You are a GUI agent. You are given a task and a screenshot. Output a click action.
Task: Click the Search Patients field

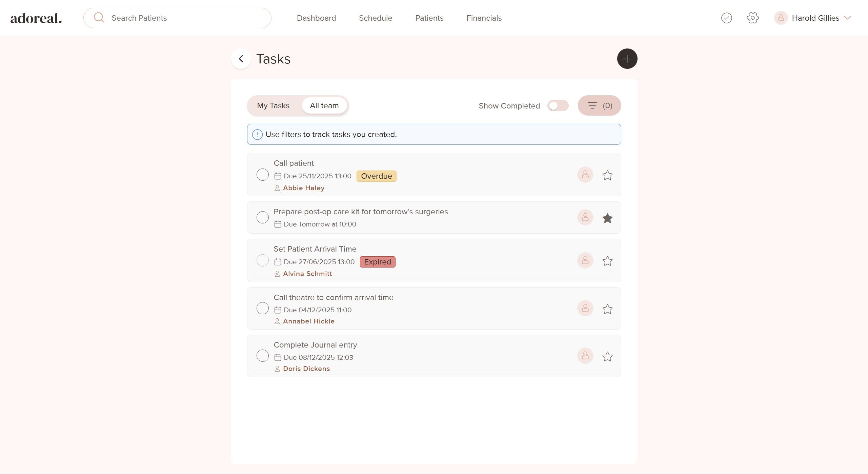click(x=183, y=18)
